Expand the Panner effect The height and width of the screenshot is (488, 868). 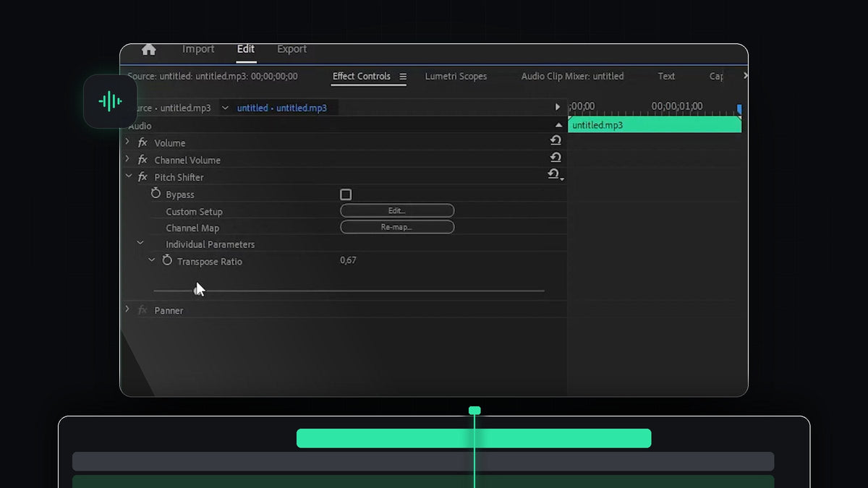[128, 309]
